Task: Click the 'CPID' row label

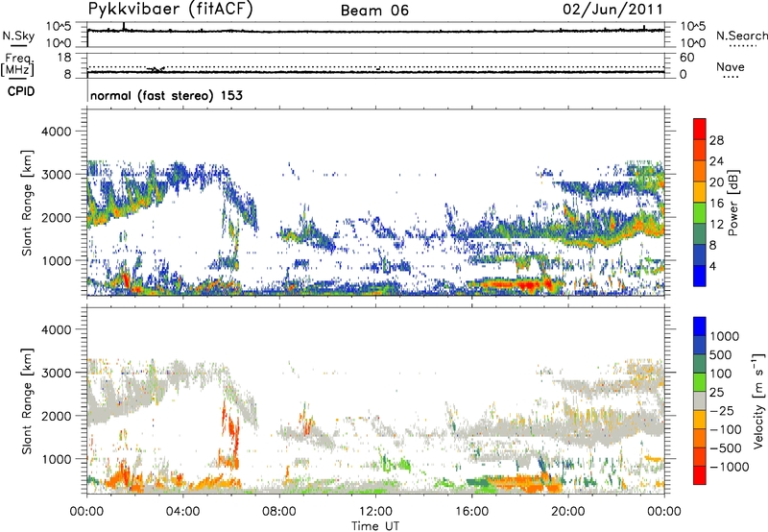Action: 21,91
